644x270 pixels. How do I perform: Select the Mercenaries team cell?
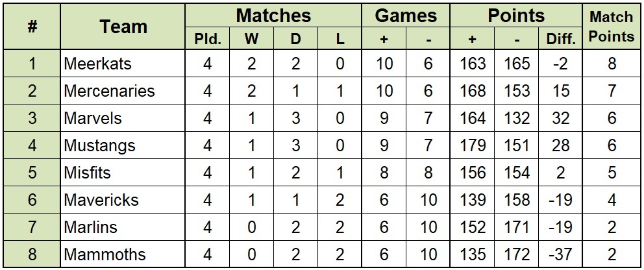coord(123,91)
